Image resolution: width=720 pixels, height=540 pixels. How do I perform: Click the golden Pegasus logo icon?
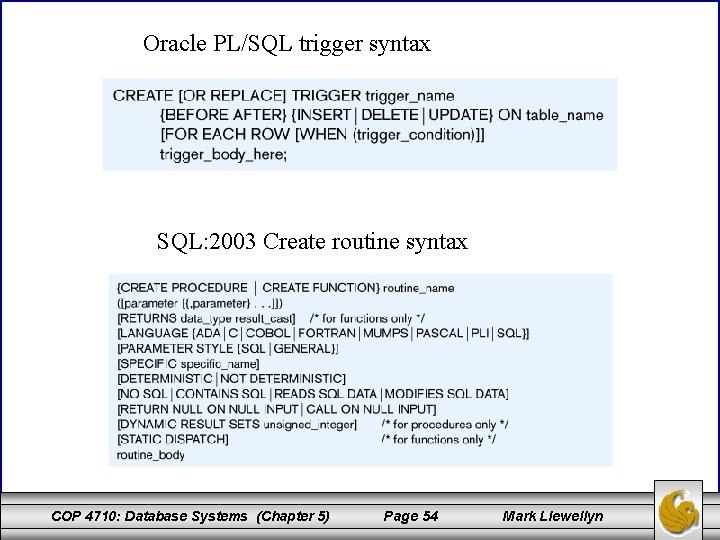coord(678,512)
